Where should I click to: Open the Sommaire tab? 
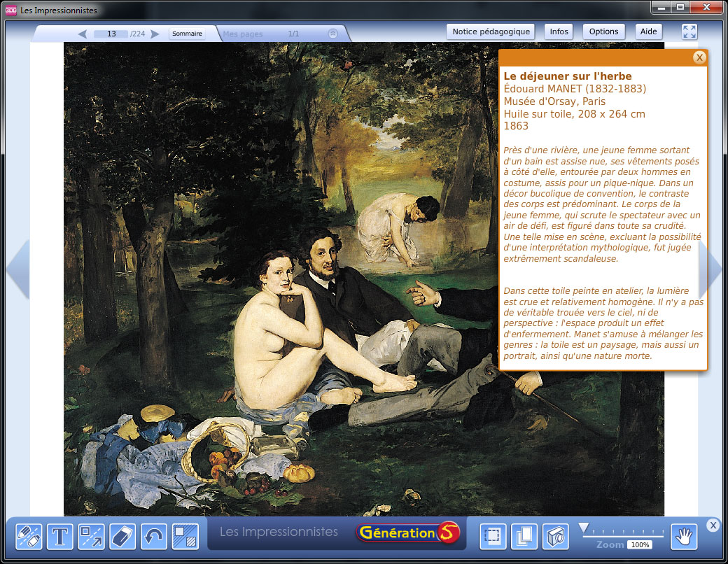click(x=187, y=34)
